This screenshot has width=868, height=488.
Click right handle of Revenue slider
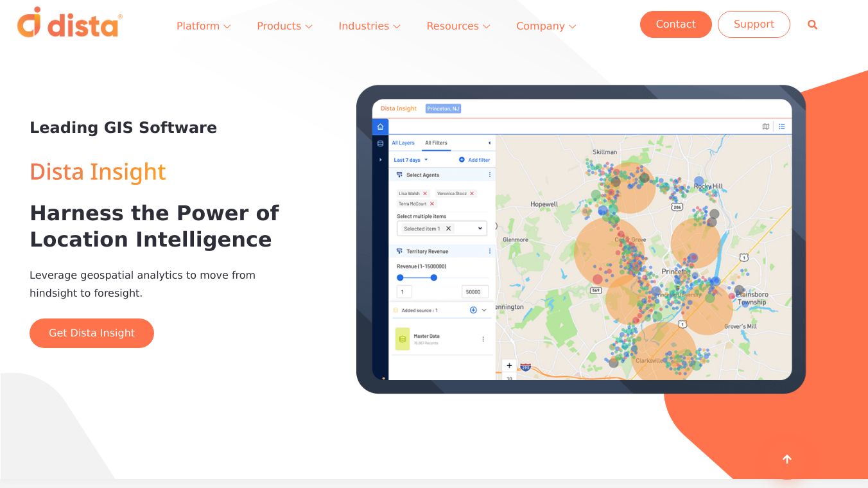click(434, 278)
